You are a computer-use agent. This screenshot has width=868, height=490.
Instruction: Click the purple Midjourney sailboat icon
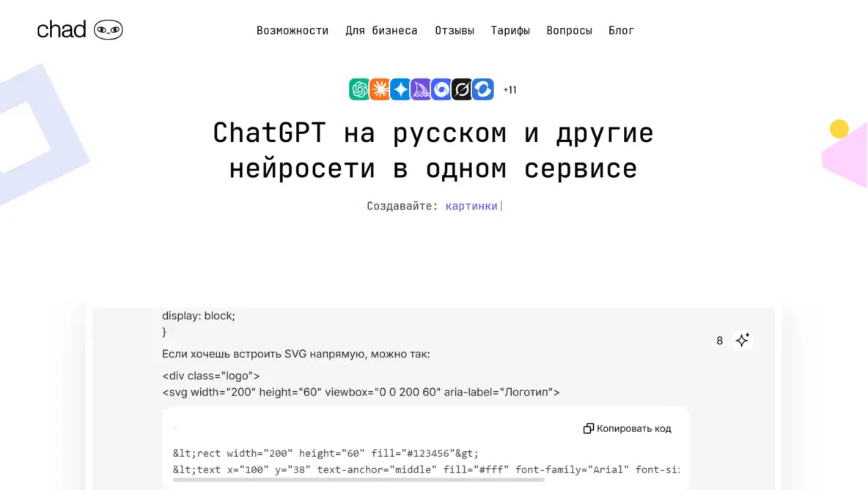[421, 89]
